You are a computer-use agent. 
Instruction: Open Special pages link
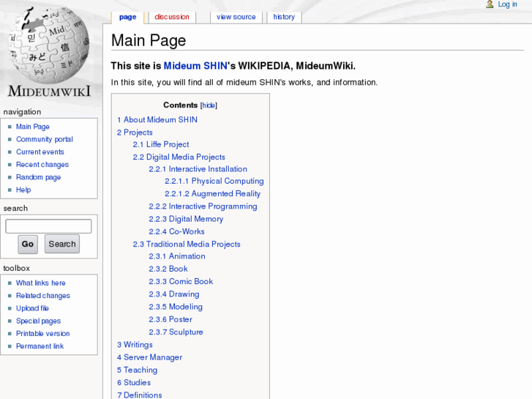(38, 321)
